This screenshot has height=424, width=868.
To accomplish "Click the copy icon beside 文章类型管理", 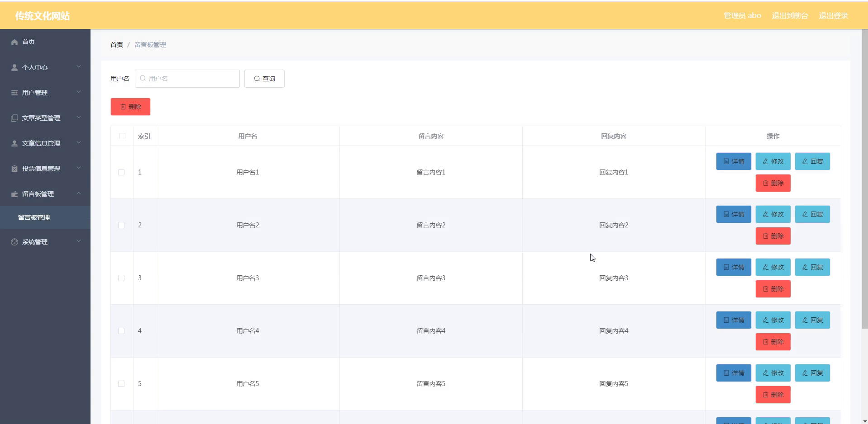I will pyautogui.click(x=14, y=118).
